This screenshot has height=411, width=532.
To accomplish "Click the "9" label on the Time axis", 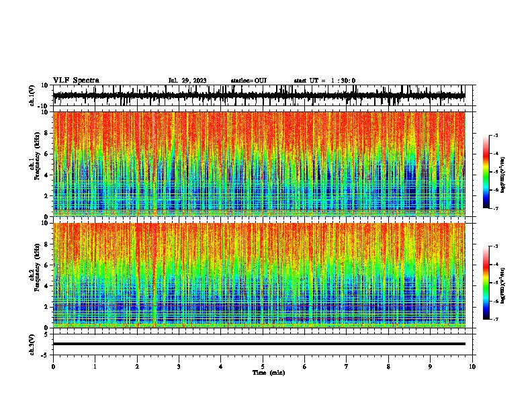I will (x=430, y=367).
